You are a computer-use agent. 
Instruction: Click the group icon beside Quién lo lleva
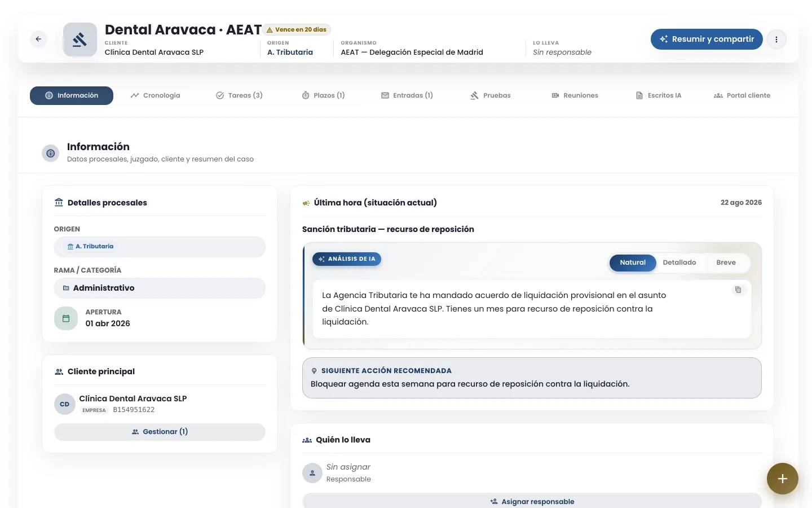[307, 440]
